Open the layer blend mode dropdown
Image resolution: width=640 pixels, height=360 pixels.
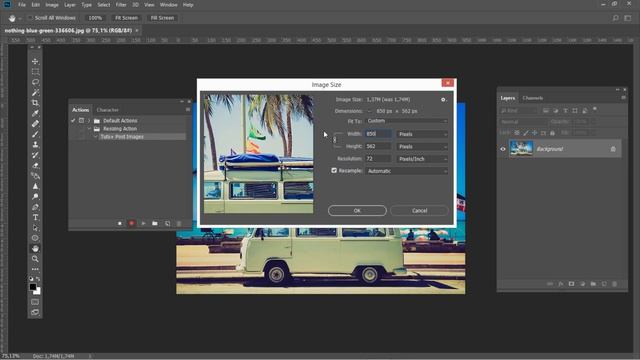coord(523,122)
